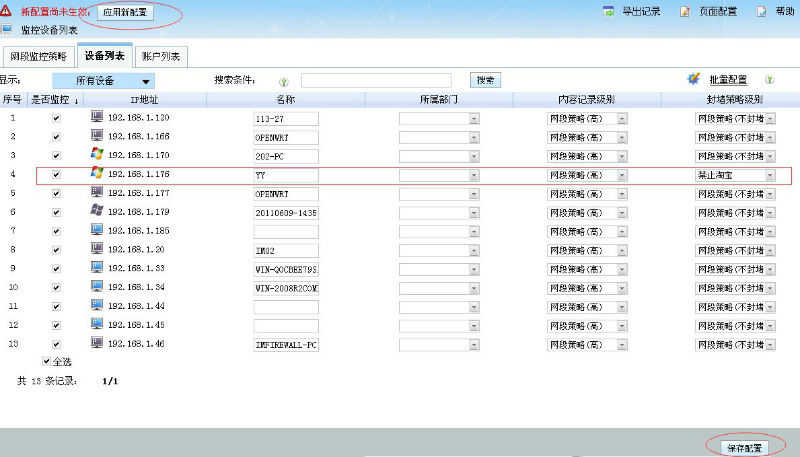Click the green help icon beside 搜索条件
This screenshot has width=800, height=457.
284,80
